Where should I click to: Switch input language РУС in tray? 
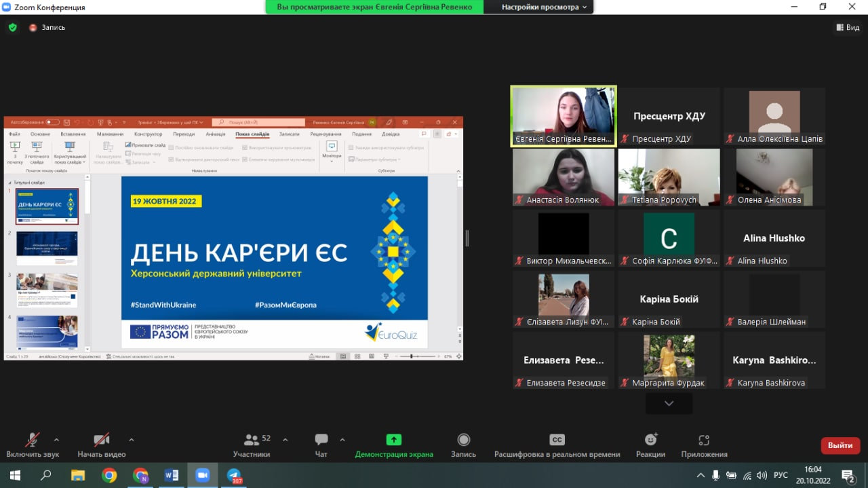point(781,475)
